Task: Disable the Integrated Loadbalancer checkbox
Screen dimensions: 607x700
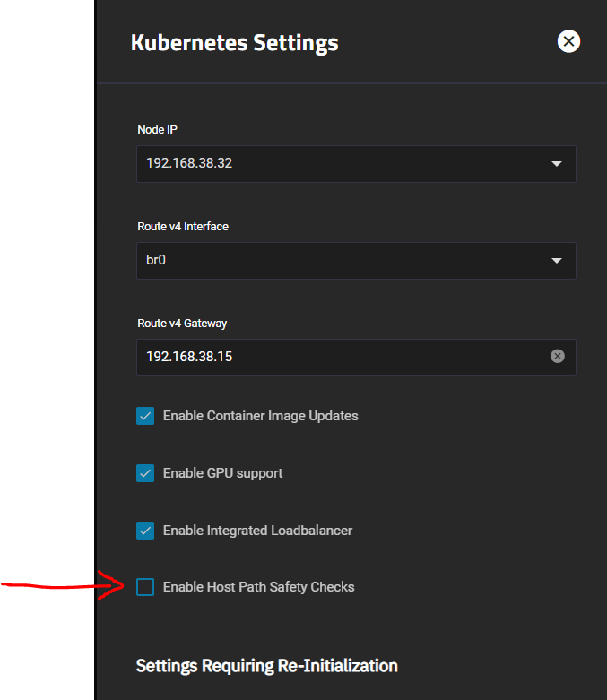Action: coord(145,531)
